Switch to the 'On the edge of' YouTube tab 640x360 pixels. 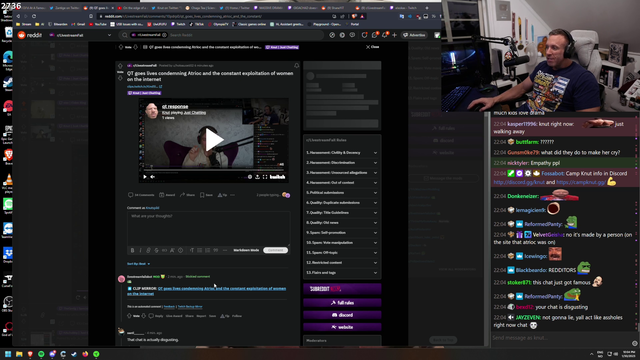pyautogui.click(x=132, y=8)
